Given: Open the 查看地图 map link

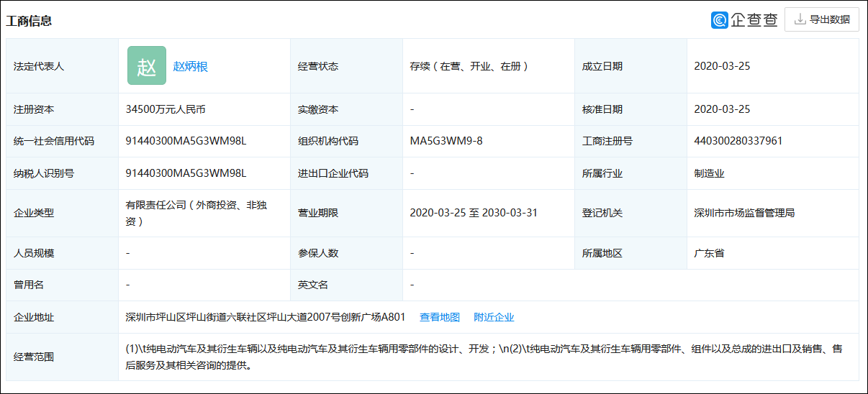Looking at the screenshot, I should point(440,317).
